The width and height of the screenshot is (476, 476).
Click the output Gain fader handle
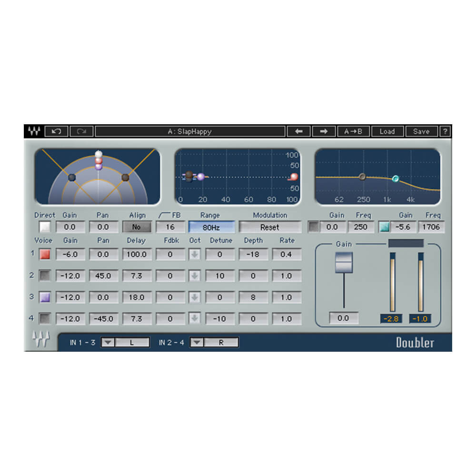tap(344, 262)
